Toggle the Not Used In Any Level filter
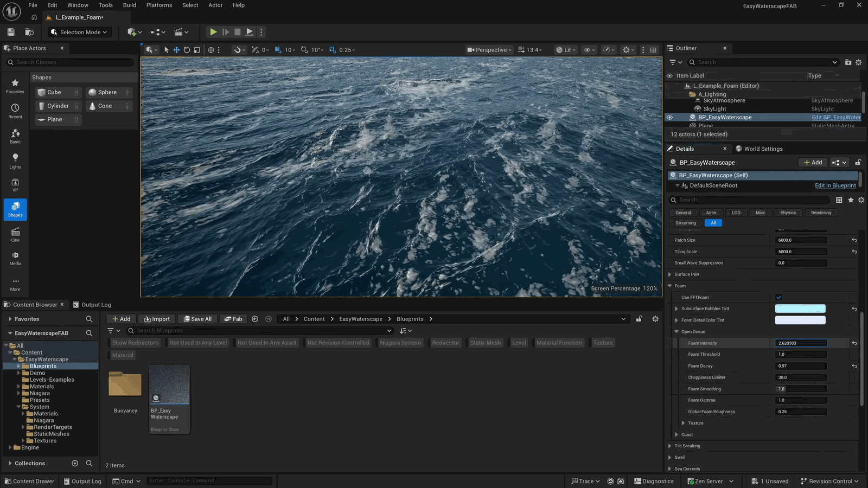This screenshot has width=868, height=488. pos(198,343)
